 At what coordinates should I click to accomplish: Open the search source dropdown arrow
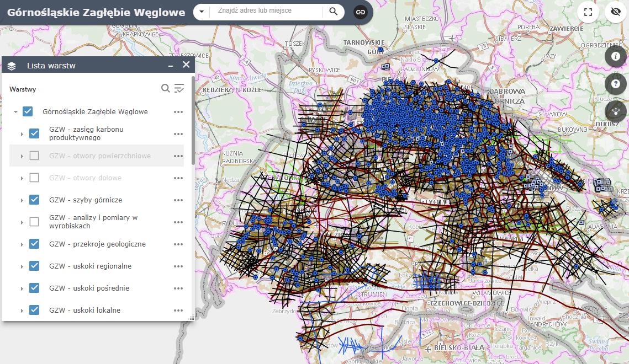tap(202, 12)
